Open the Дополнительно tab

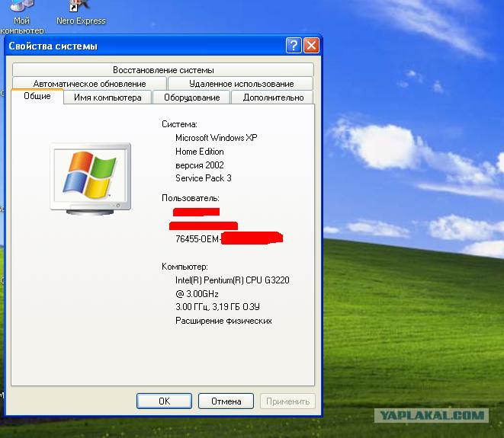(273, 98)
